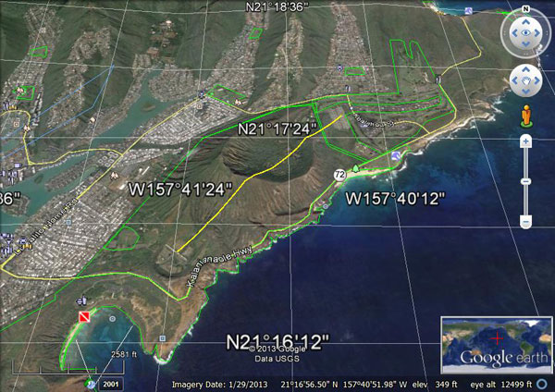Click the zoom slider handle

click(524, 178)
